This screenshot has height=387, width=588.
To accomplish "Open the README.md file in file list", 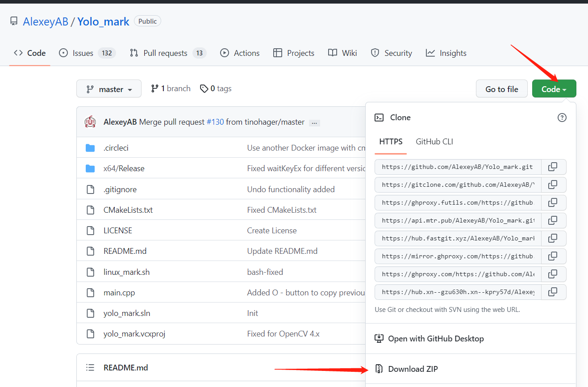I will [x=125, y=251].
